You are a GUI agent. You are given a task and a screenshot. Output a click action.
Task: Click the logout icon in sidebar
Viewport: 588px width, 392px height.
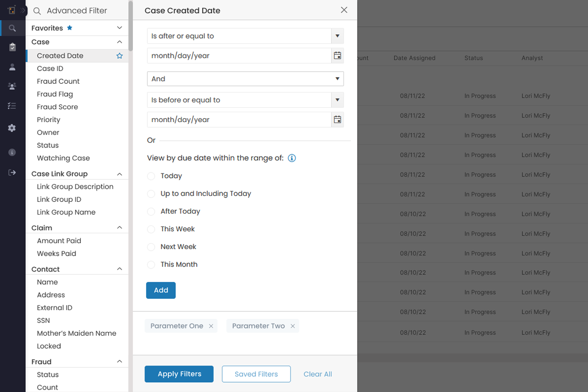pos(12,172)
